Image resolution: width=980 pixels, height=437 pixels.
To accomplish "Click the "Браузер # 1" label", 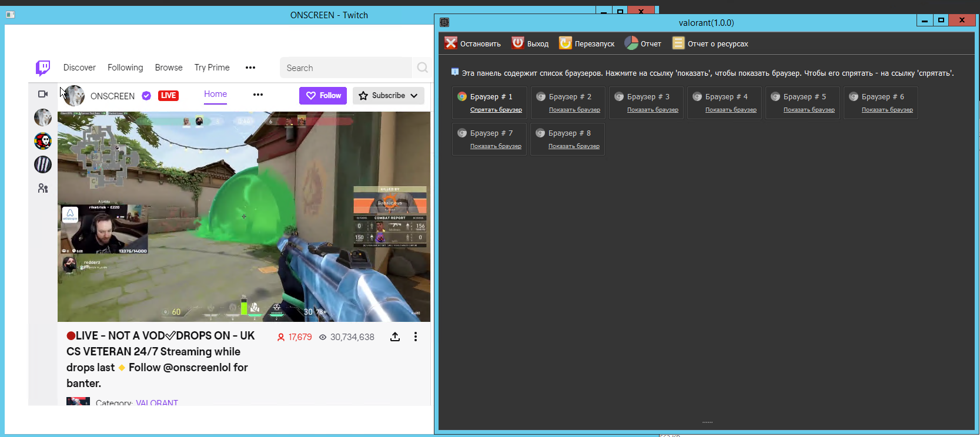I will 491,97.
